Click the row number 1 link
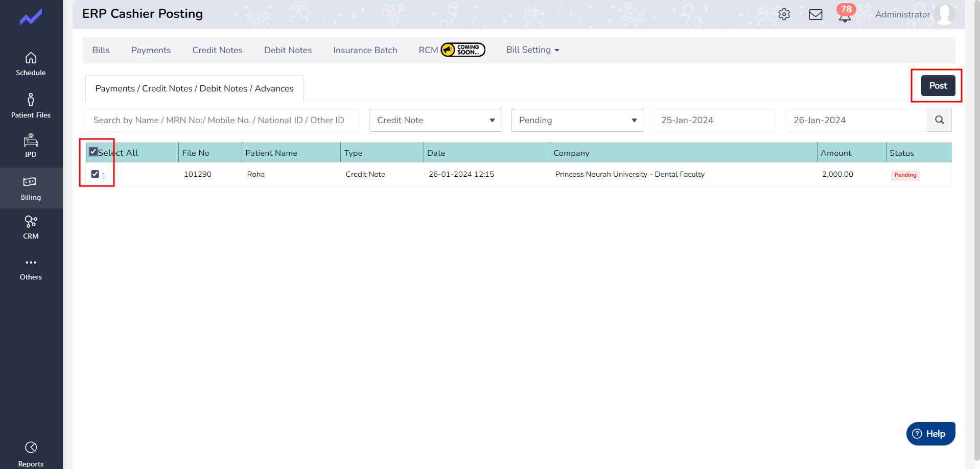The image size is (980, 469). point(104,175)
